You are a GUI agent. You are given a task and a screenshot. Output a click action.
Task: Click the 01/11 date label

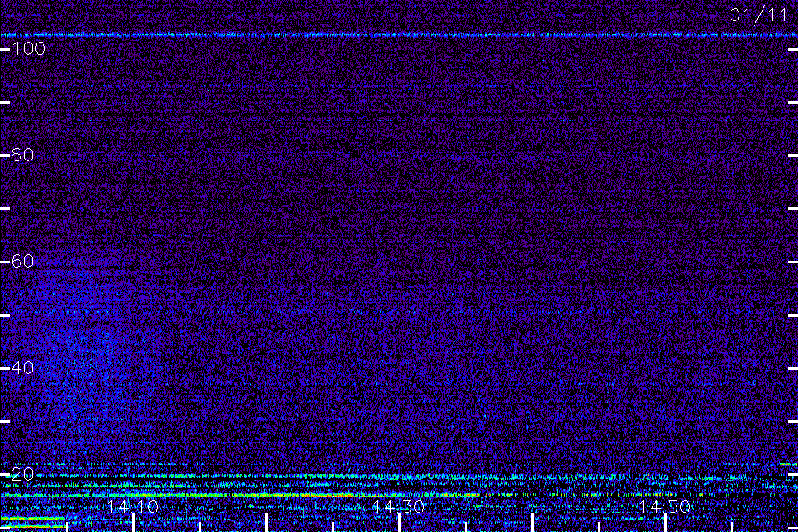(758, 15)
